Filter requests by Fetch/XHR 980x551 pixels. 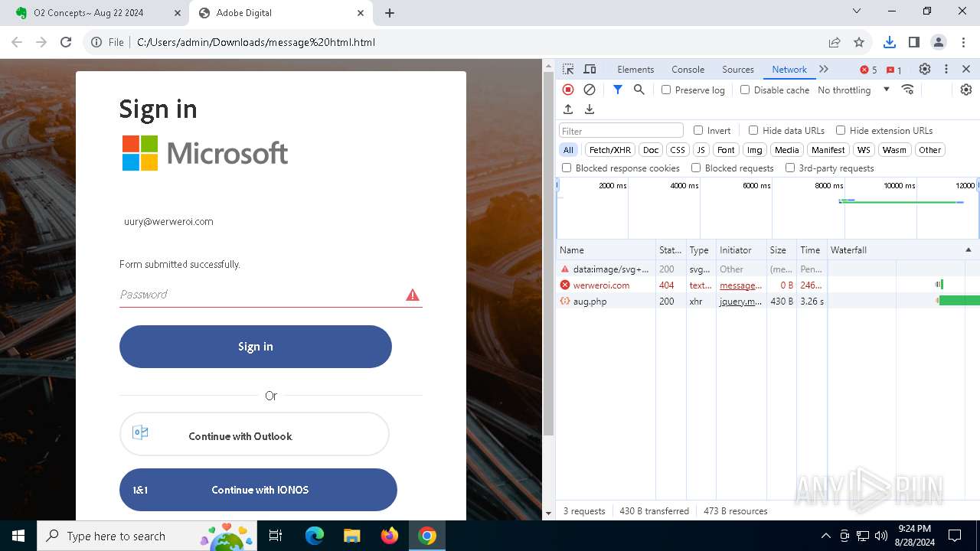[x=610, y=150]
